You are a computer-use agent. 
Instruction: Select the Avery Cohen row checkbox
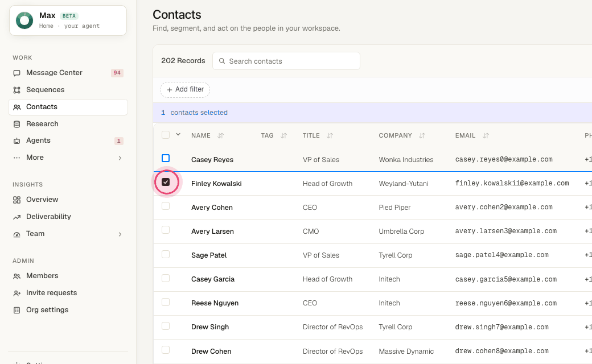pyautogui.click(x=166, y=206)
